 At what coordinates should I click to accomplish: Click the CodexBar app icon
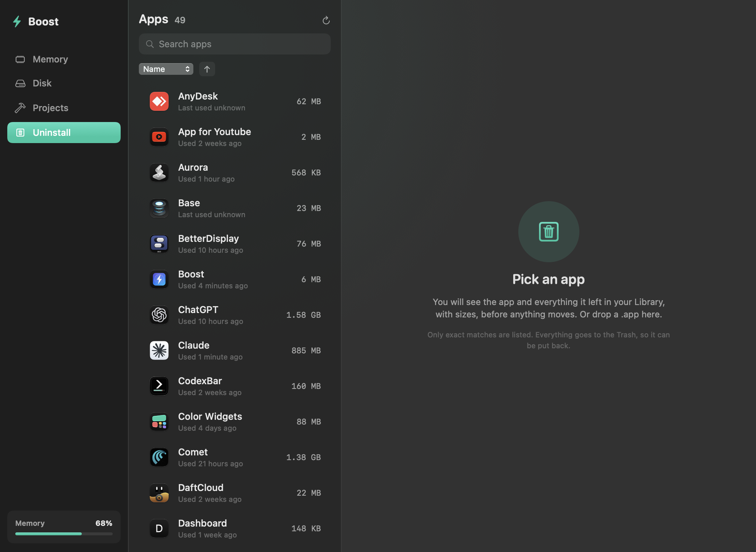(x=159, y=386)
